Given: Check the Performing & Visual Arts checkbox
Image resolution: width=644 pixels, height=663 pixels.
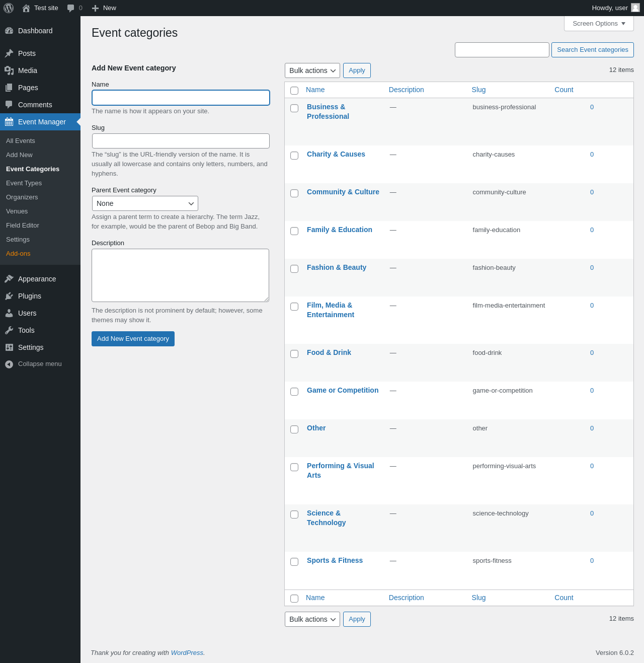Looking at the screenshot, I should [294, 467].
